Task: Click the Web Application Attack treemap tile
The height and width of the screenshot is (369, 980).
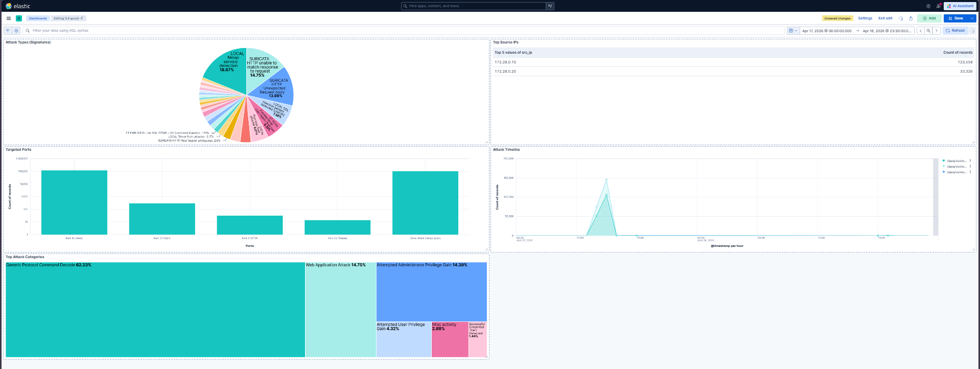Action: pos(341,310)
